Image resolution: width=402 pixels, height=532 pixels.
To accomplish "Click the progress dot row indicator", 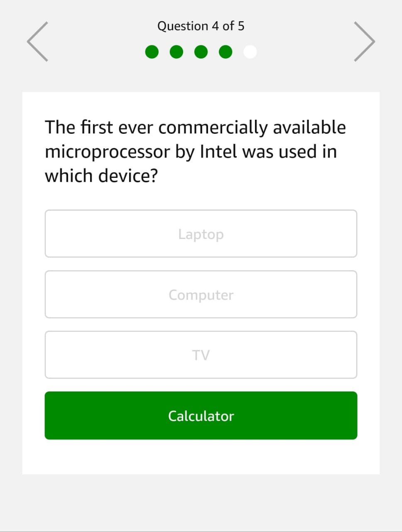I will point(201,52).
